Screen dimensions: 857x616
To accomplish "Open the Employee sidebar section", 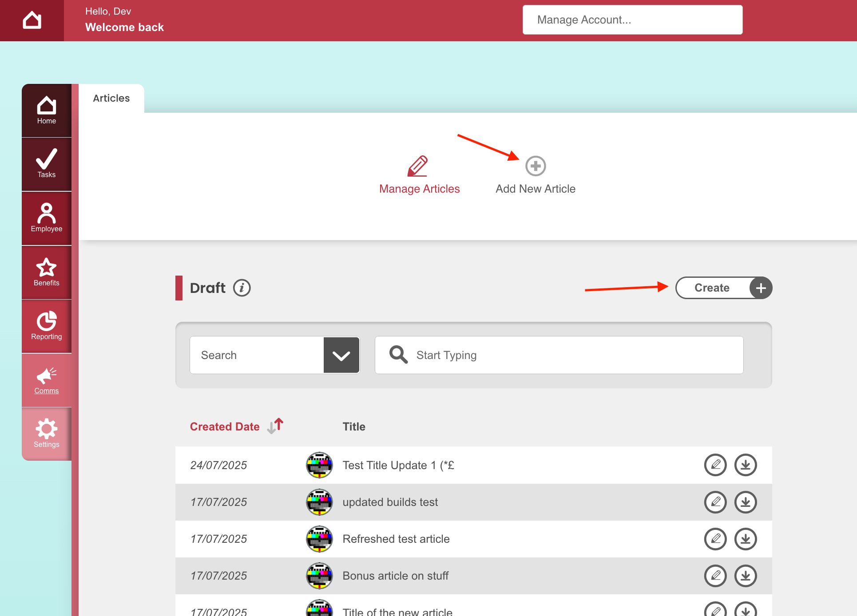I will [x=47, y=218].
